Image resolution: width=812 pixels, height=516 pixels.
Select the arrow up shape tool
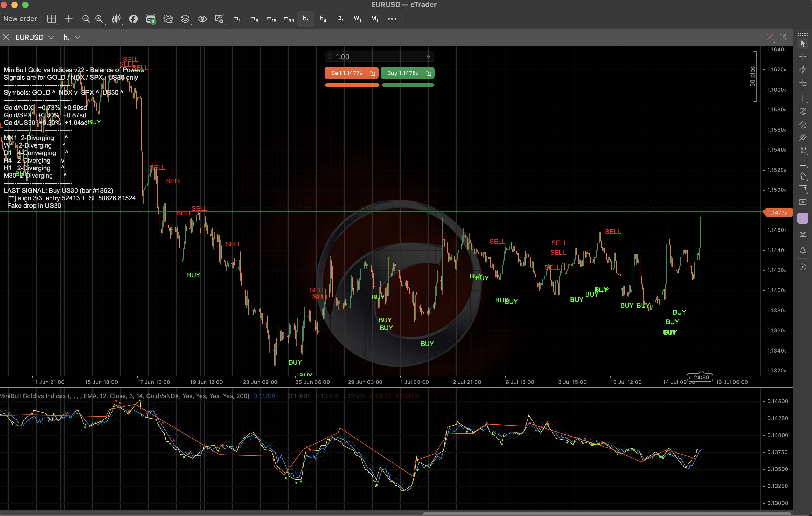803,176
